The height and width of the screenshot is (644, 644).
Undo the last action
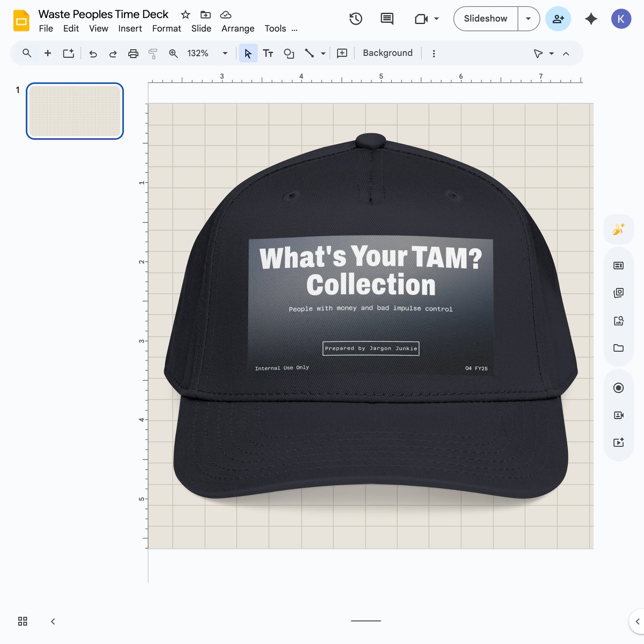93,53
